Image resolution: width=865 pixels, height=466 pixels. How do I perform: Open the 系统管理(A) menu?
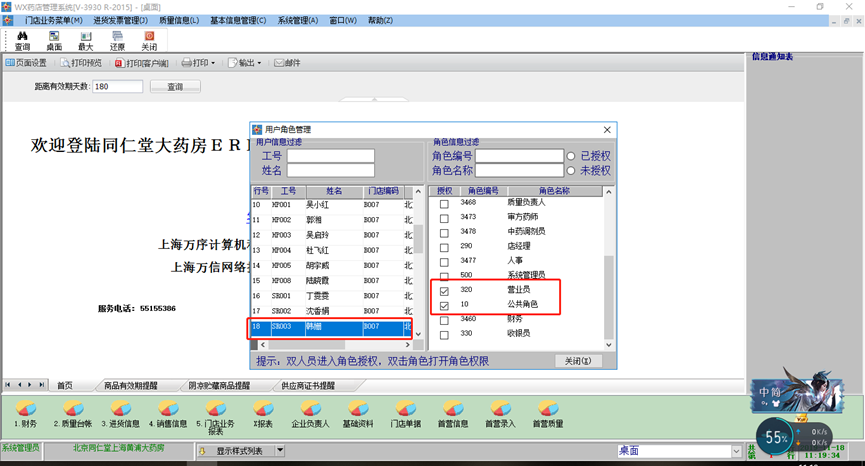tap(298, 20)
